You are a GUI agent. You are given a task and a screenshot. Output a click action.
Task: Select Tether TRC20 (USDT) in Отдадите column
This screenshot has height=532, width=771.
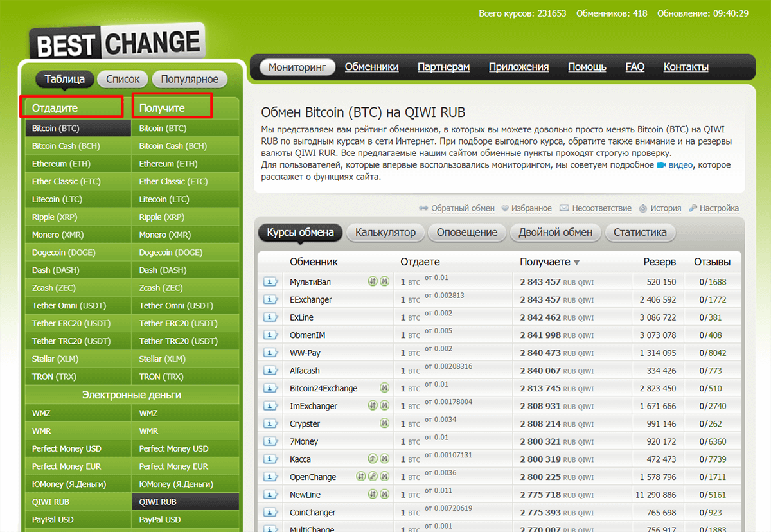click(78, 341)
